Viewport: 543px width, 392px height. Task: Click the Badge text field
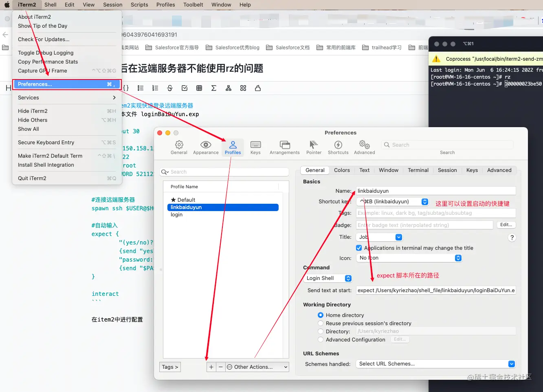(x=424, y=225)
